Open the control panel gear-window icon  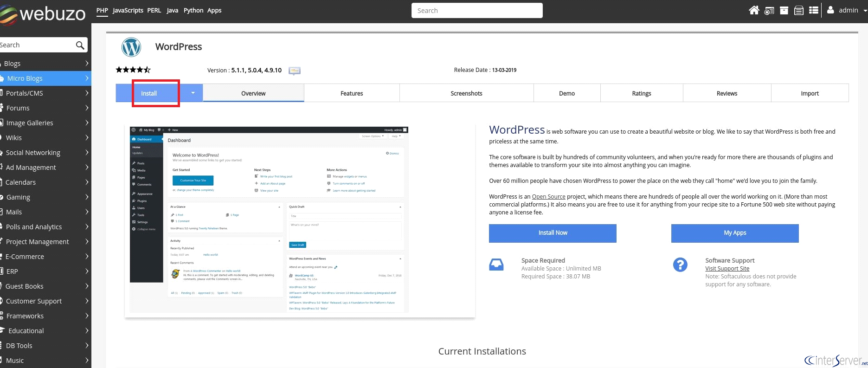[x=769, y=10]
